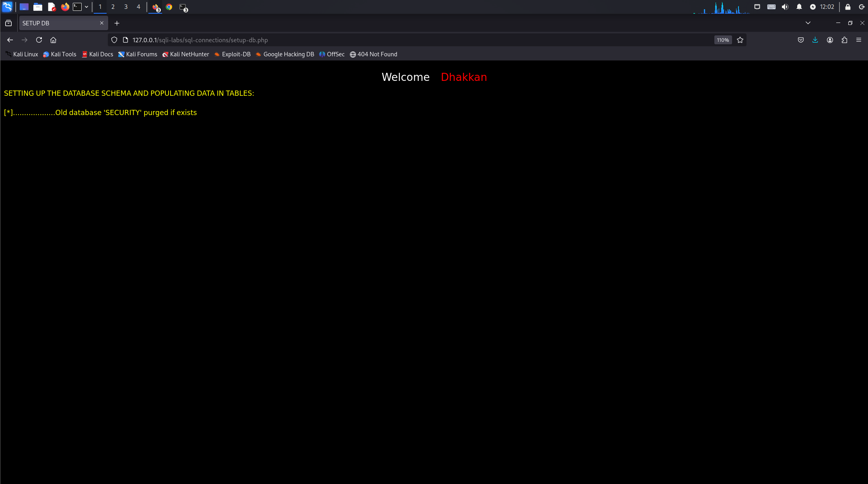Select the SETUP DB tab
This screenshot has width=868, height=484.
coord(60,23)
